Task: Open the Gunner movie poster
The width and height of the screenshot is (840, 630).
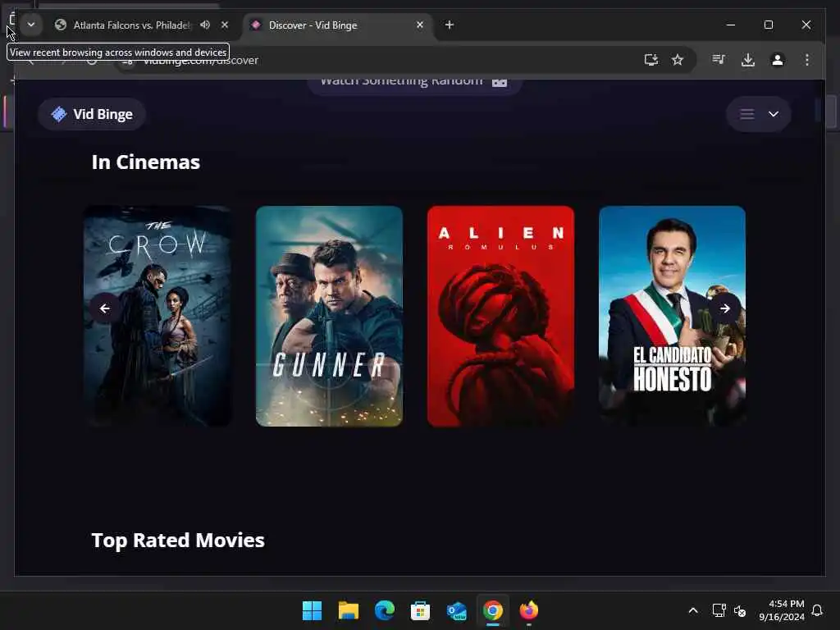Action: 329,316
